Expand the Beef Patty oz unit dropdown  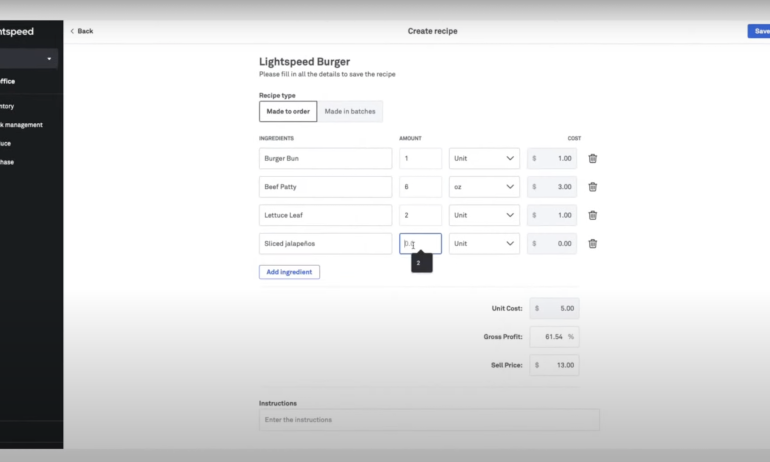point(484,187)
